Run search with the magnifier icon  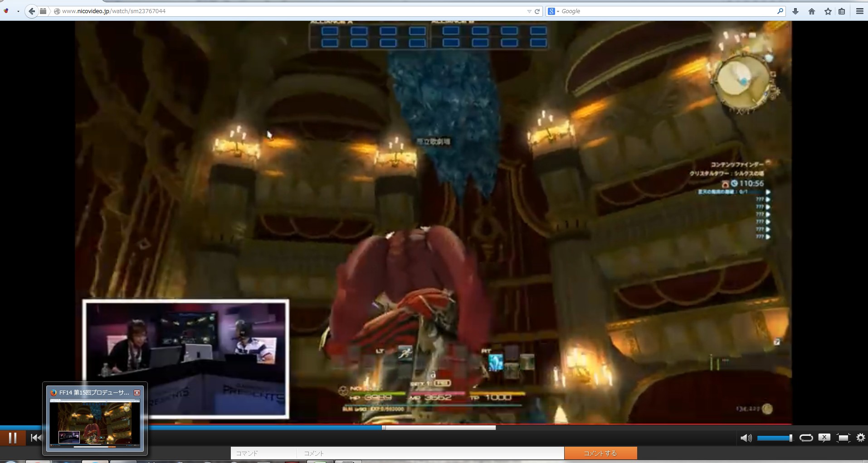coord(780,11)
